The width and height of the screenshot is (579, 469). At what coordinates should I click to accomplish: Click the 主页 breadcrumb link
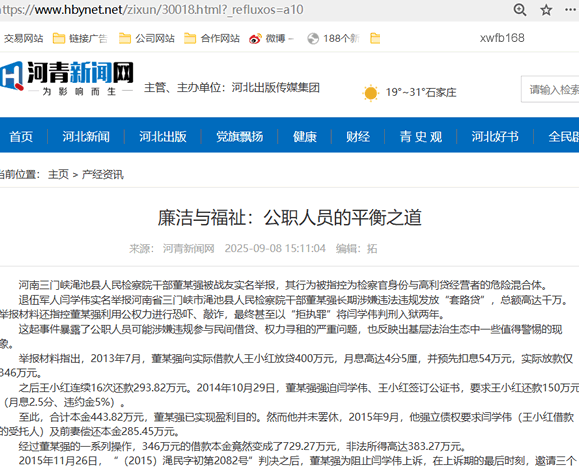pyautogui.click(x=58, y=174)
